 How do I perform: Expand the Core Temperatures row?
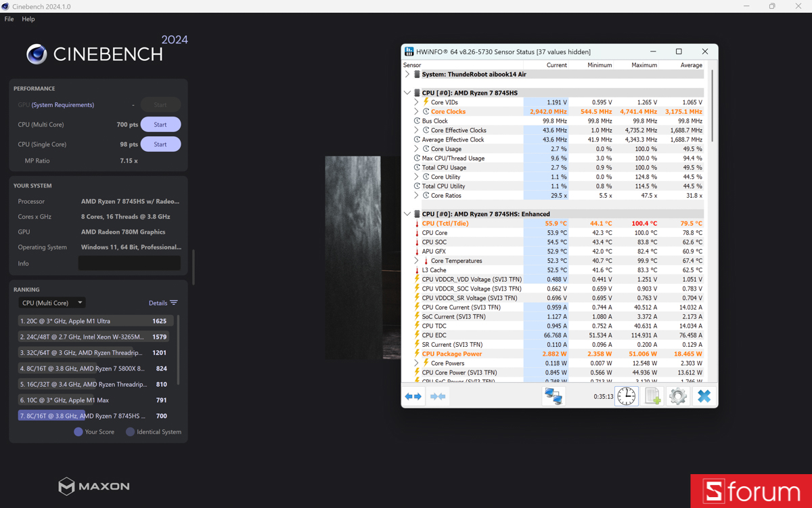click(417, 261)
